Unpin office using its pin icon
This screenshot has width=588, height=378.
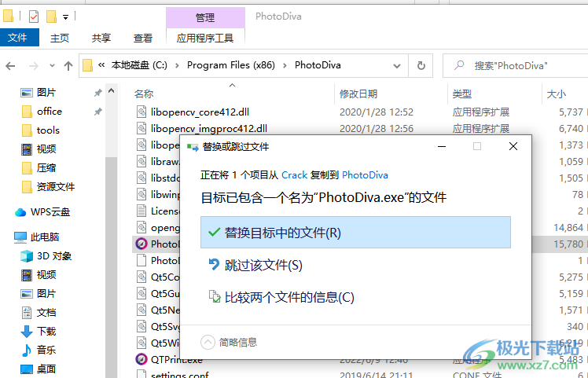98,112
